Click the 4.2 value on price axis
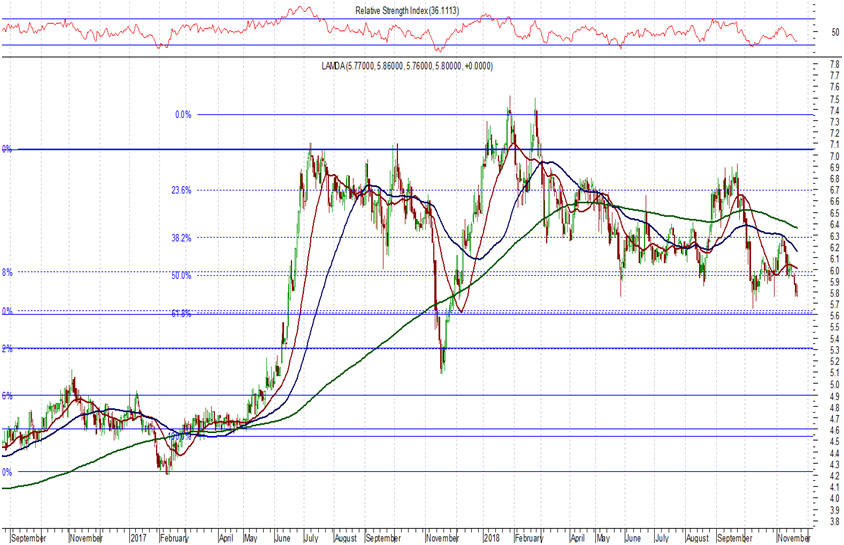Viewport: 844px width, 545px height. (x=806, y=475)
